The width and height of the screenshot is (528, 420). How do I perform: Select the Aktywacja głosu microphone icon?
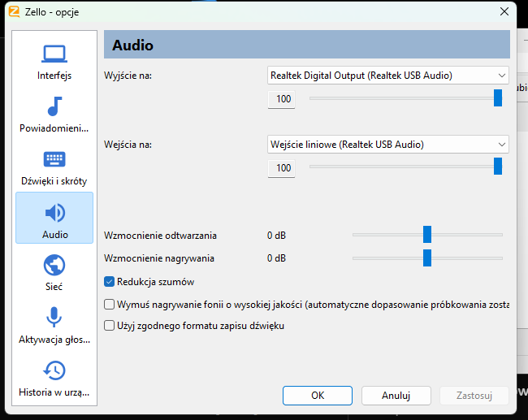[x=54, y=318]
